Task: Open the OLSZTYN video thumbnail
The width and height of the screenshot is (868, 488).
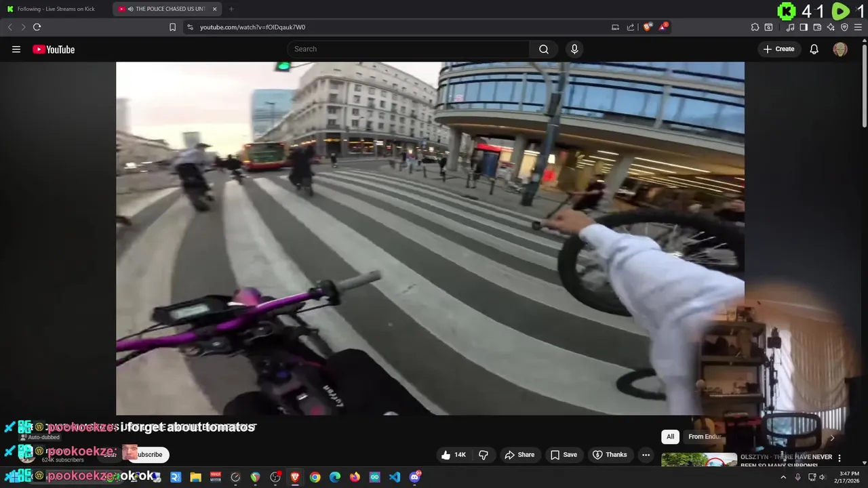Action: [x=699, y=460]
